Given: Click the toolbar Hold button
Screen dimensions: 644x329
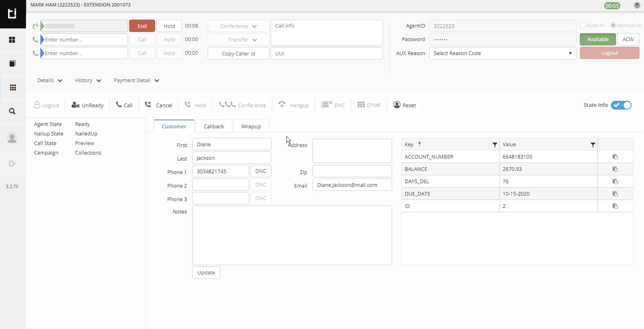Looking at the screenshot, I should 195,105.
